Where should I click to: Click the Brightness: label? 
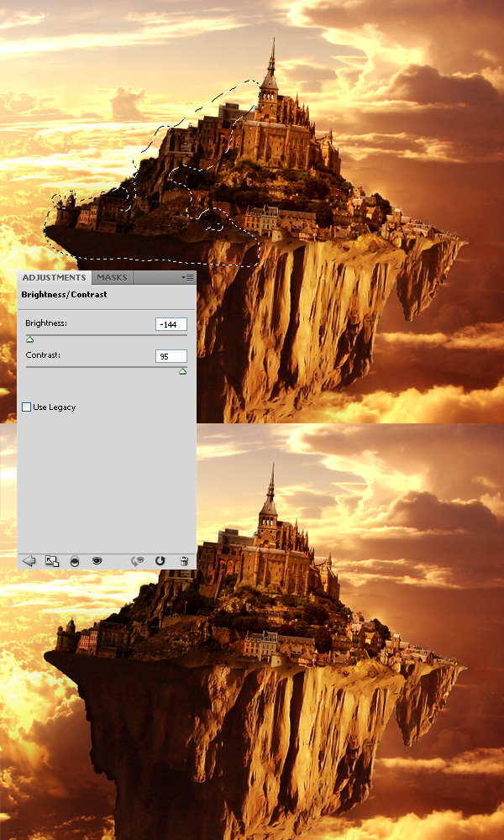click(46, 323)
